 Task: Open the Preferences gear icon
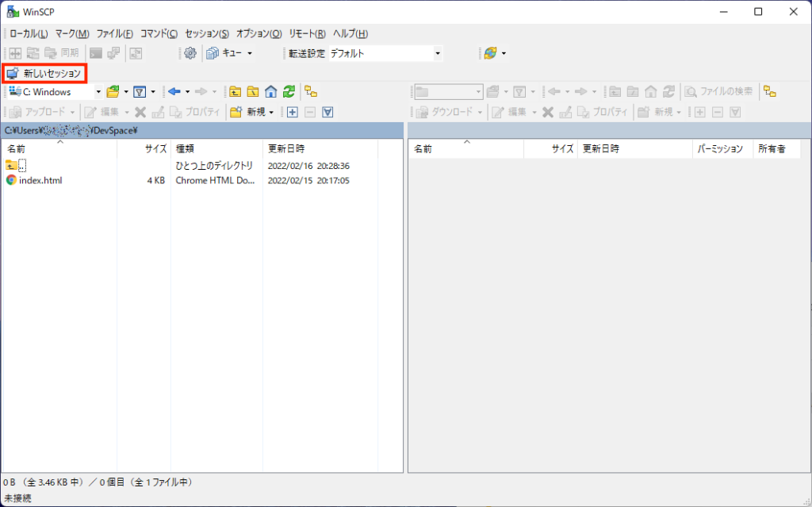point(190,53)
